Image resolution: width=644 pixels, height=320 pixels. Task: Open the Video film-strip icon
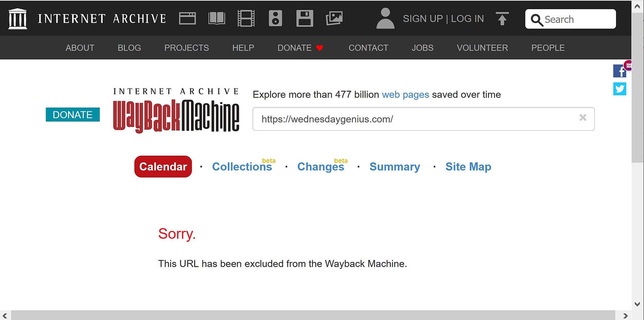(246, 18)
